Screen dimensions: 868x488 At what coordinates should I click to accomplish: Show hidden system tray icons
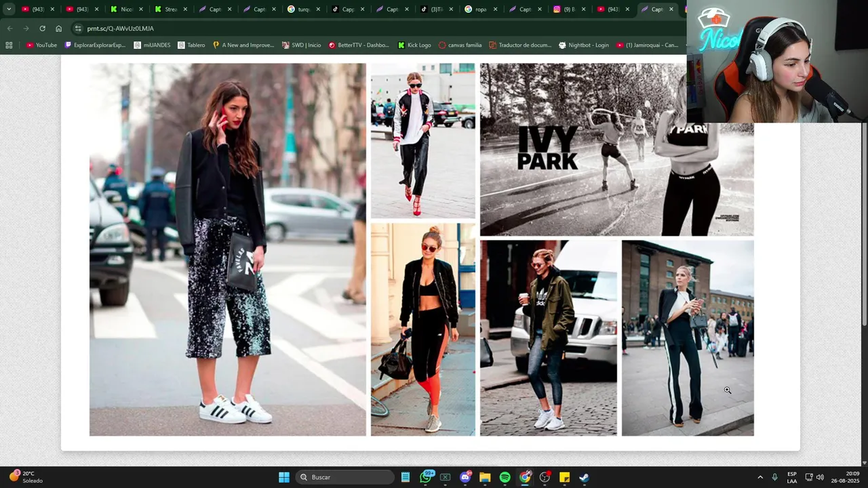point(759,477)
